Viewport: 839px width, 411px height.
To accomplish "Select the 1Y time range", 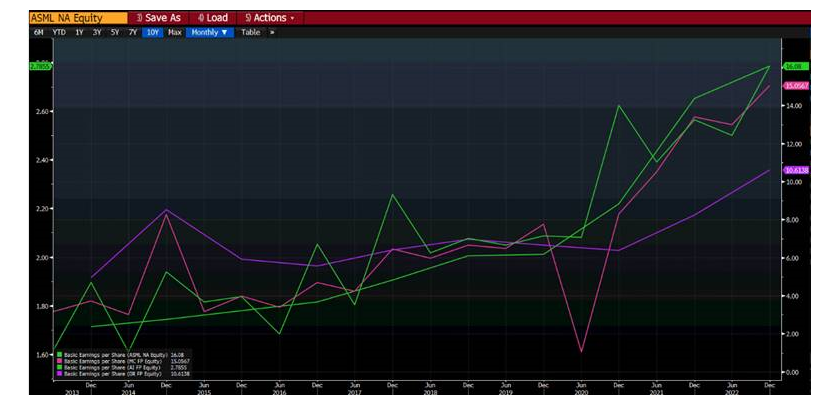I will [x=79, y=32].
